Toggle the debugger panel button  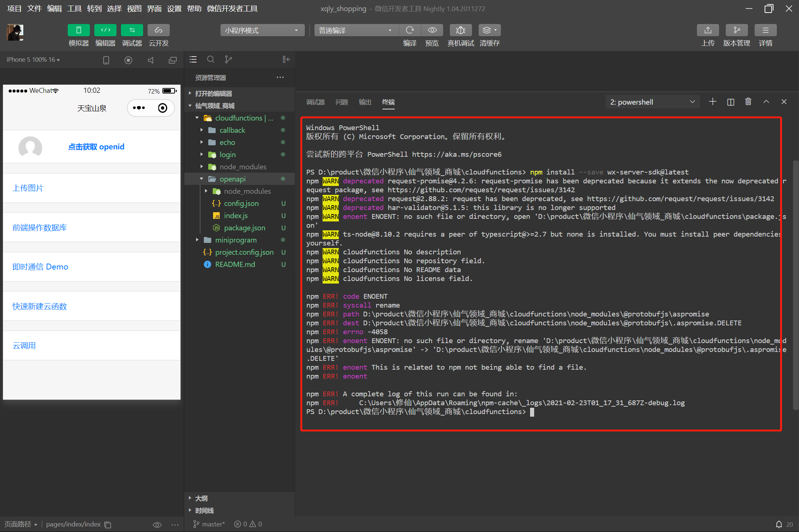click(x=132, y=30)
